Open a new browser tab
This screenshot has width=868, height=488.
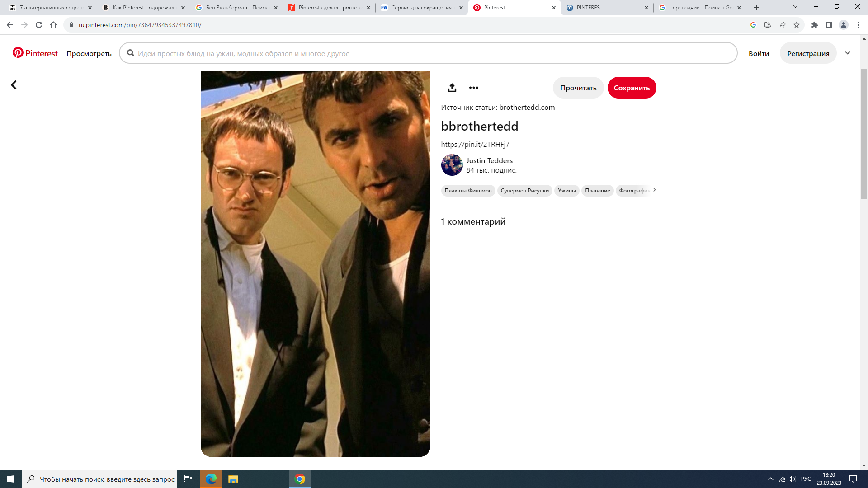[x=756, y=8]
